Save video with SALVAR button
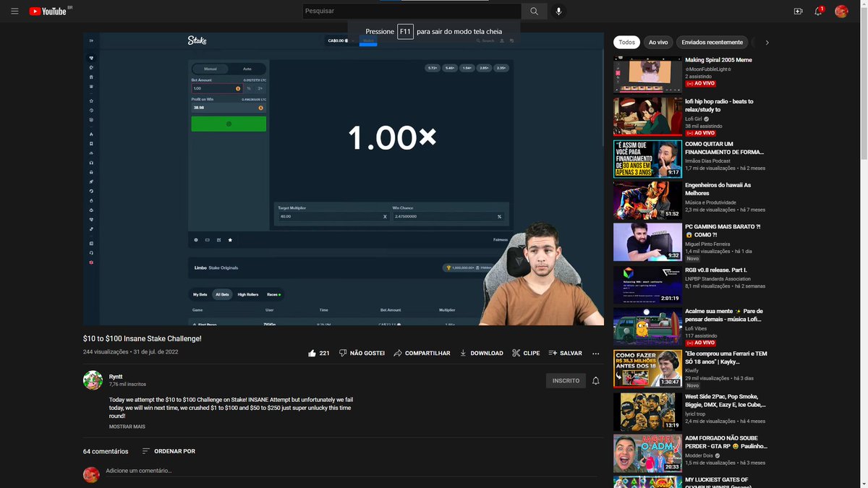 [565, 354]
